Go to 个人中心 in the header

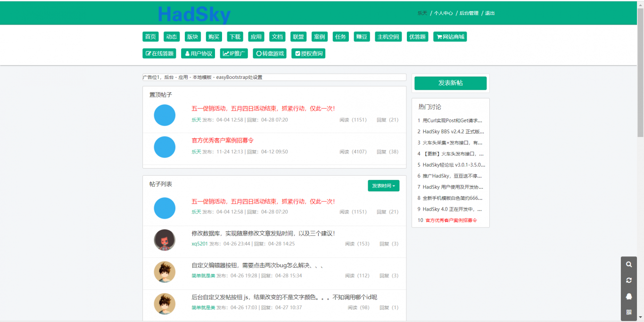pyautogui.click(x=443, y=13)
